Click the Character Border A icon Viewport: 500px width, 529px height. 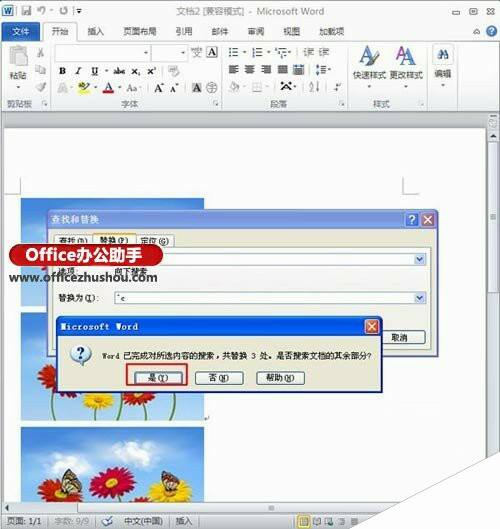[x=212, y=52]
